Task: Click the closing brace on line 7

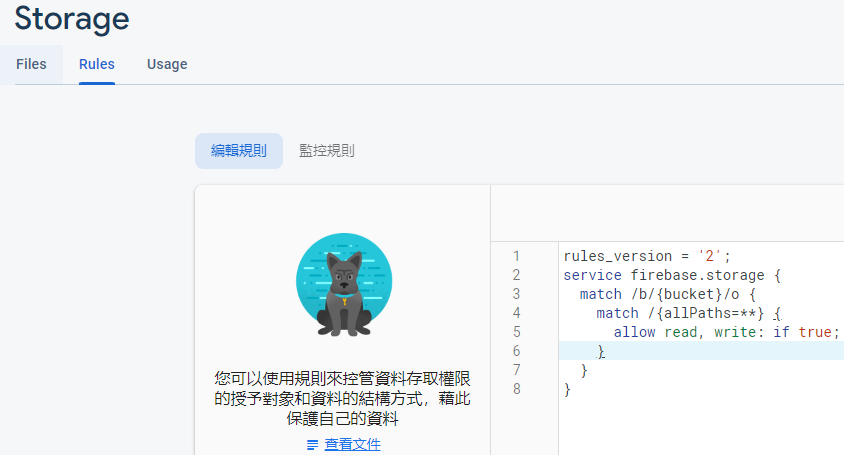Action: [x=584, y=370]
